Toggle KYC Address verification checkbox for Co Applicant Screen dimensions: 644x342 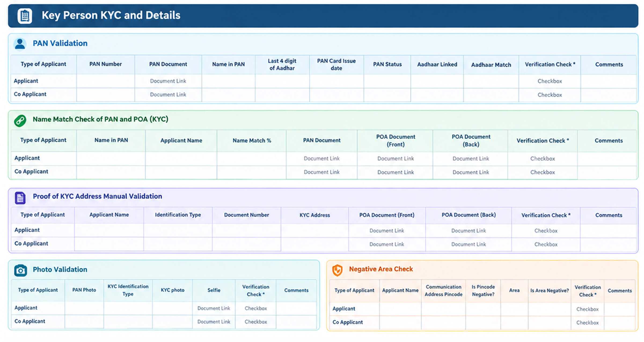(546, 244)
